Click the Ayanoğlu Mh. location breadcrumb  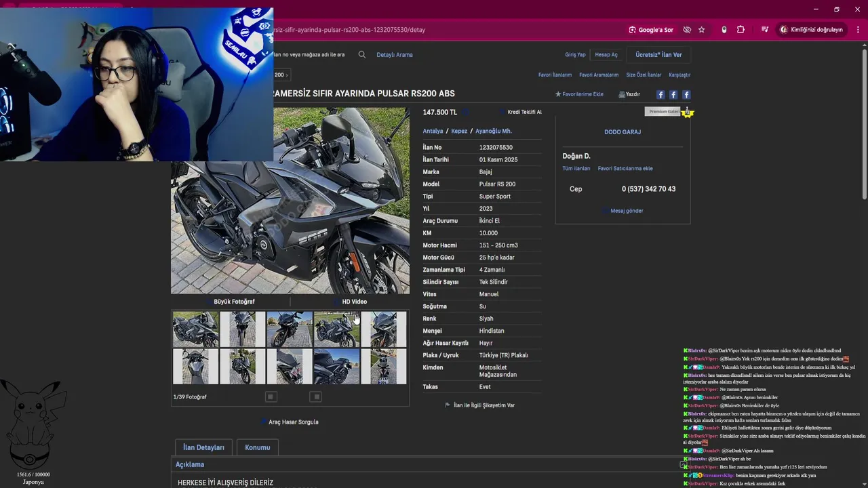tap(494, 131)
